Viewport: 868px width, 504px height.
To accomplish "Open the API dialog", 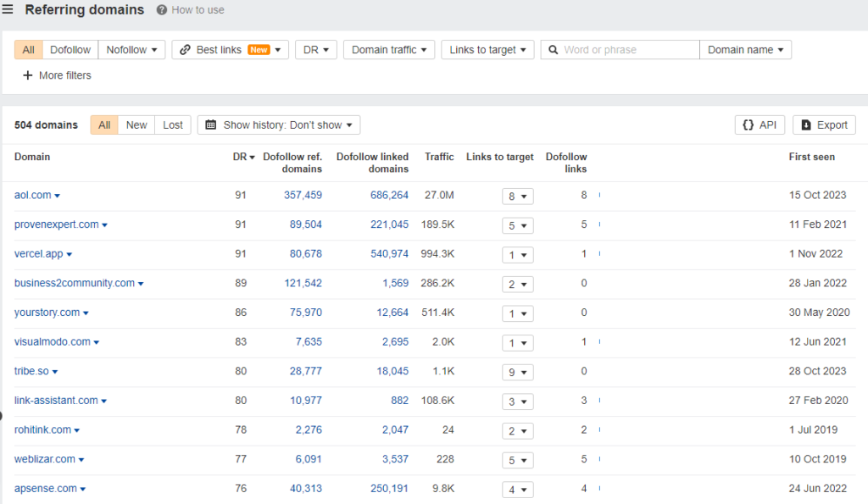I will pos(759,125).
